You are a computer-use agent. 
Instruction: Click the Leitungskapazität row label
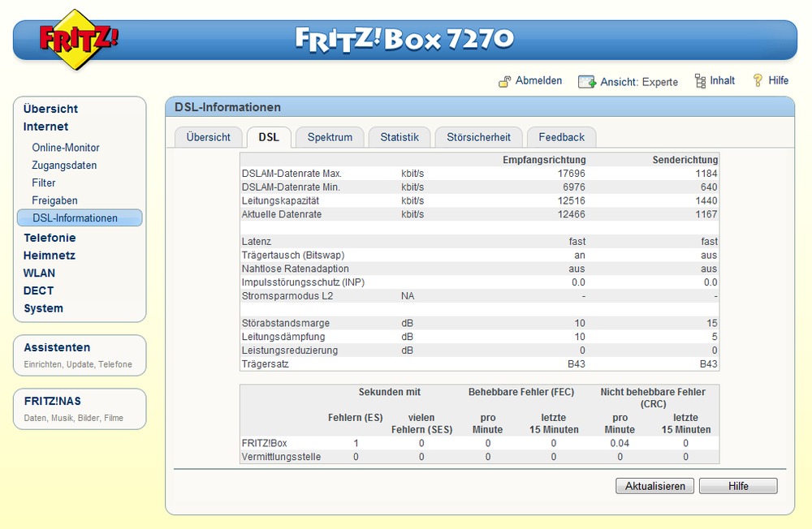[281, 201]
